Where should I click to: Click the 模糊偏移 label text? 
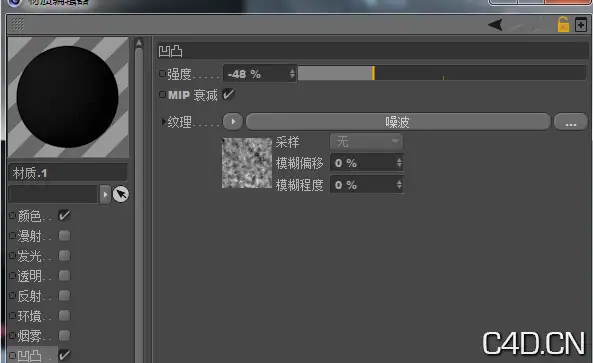click(x=300, y=163)
